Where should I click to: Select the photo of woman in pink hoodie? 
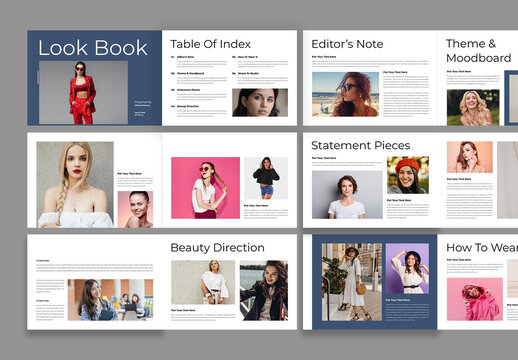tap(475, 299)
